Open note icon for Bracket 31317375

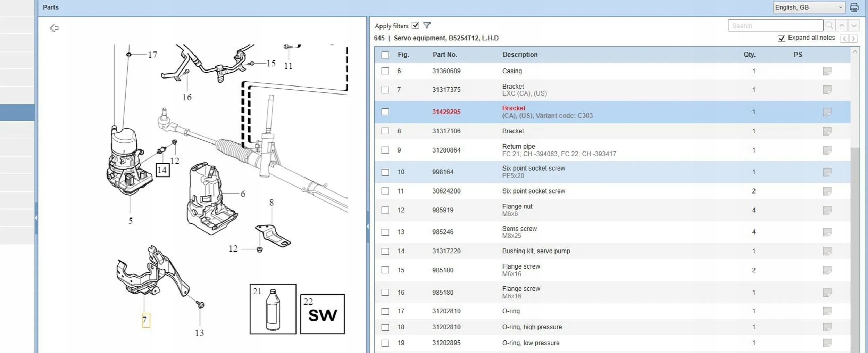pyautogui.click(x=827, y=90)
